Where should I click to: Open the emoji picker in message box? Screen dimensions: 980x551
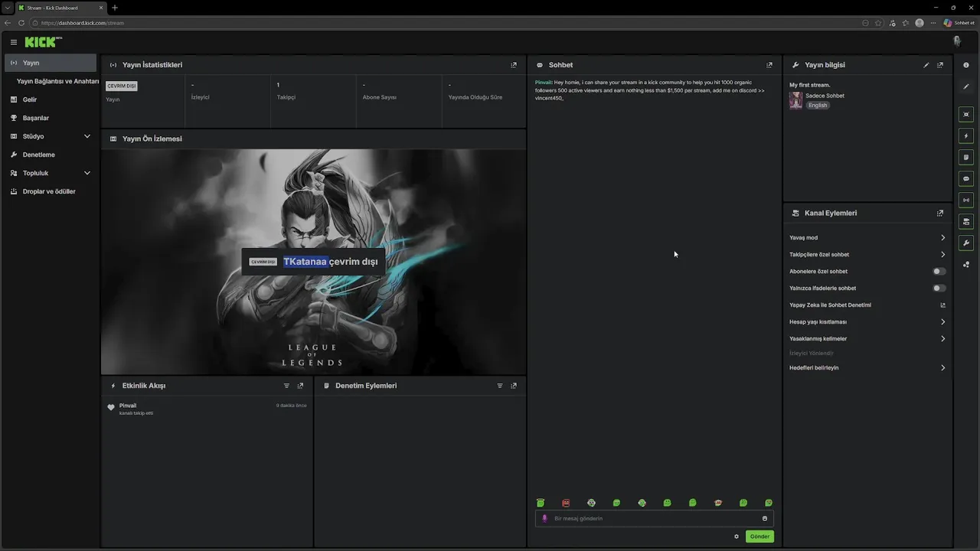(764, 518)
